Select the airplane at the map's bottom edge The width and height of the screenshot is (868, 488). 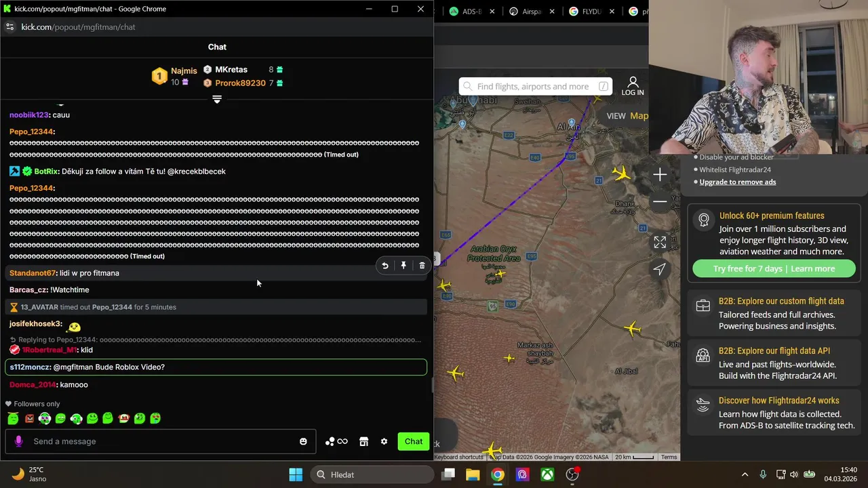493,450
